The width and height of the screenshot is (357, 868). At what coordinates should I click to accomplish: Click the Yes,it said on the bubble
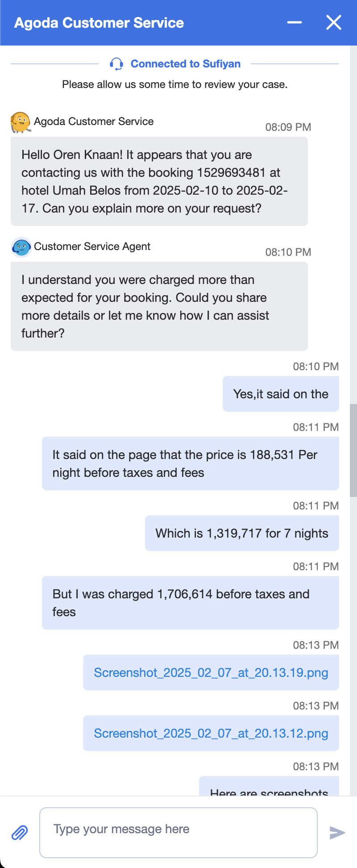point(281,394)
